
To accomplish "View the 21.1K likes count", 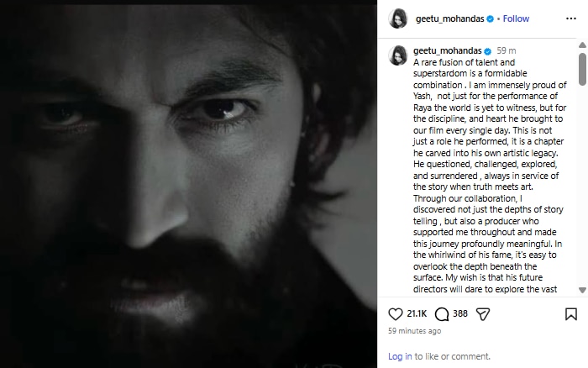I will 417,314.
